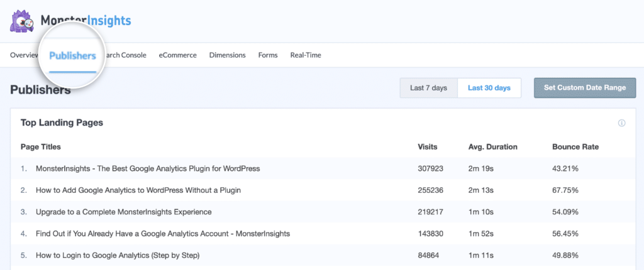The width and height of the screenshot is (644, 270).
Task: Click the bounce rate 43.21%
Action: (565, 168)
